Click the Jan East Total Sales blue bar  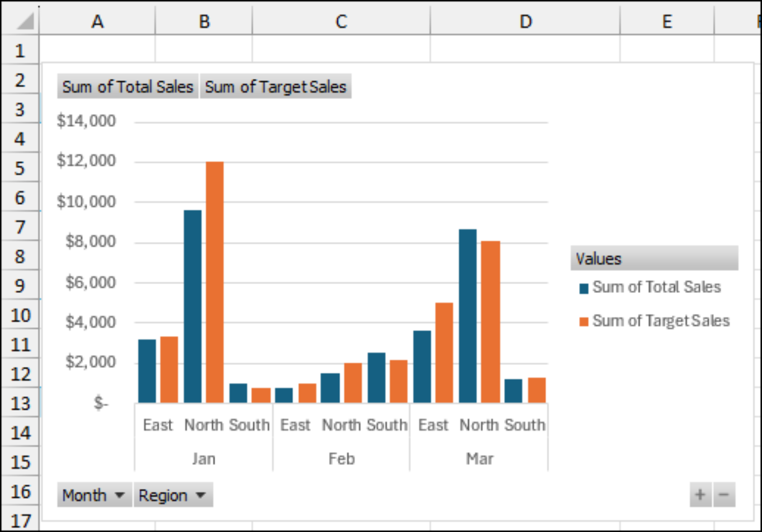pyautogui.click(x=147, y=371)
